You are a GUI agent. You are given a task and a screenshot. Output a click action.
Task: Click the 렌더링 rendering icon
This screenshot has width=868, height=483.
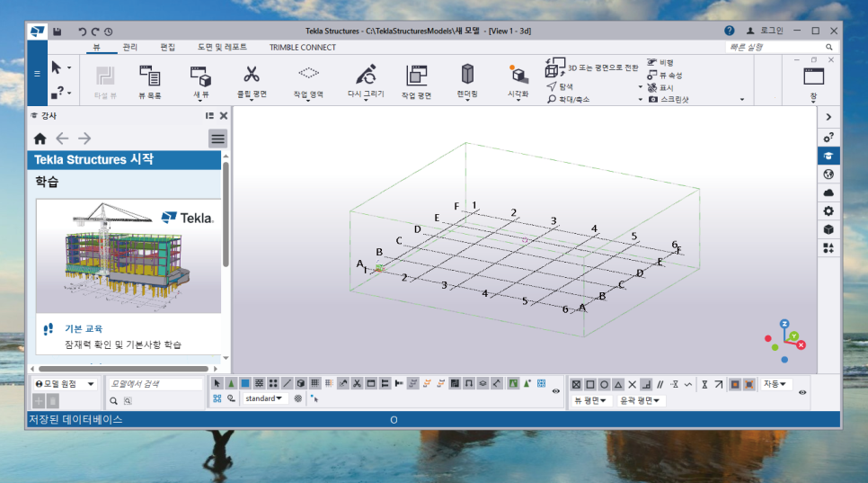(467, 74)
